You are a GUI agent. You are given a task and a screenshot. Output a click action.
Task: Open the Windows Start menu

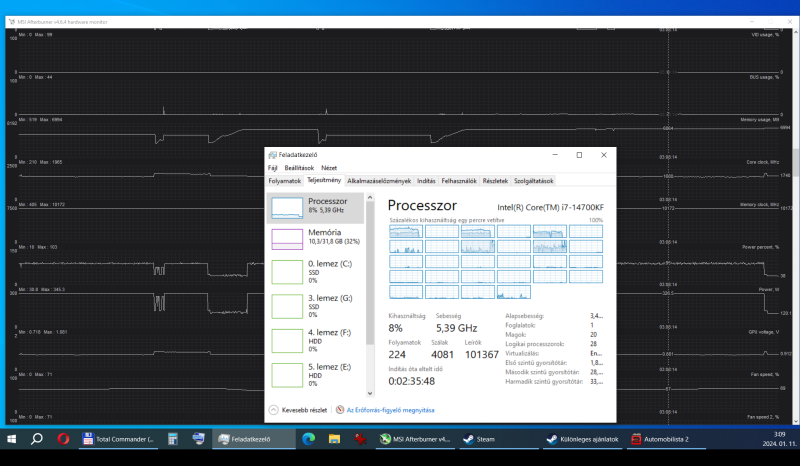11,439
